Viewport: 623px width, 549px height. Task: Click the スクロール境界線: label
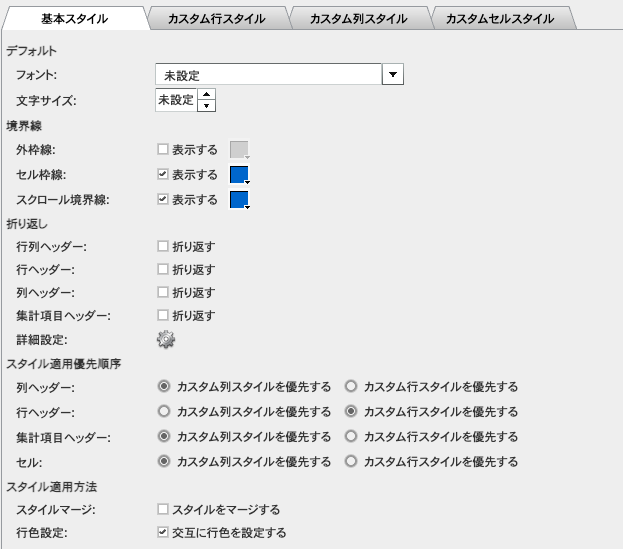pos(63,200)
